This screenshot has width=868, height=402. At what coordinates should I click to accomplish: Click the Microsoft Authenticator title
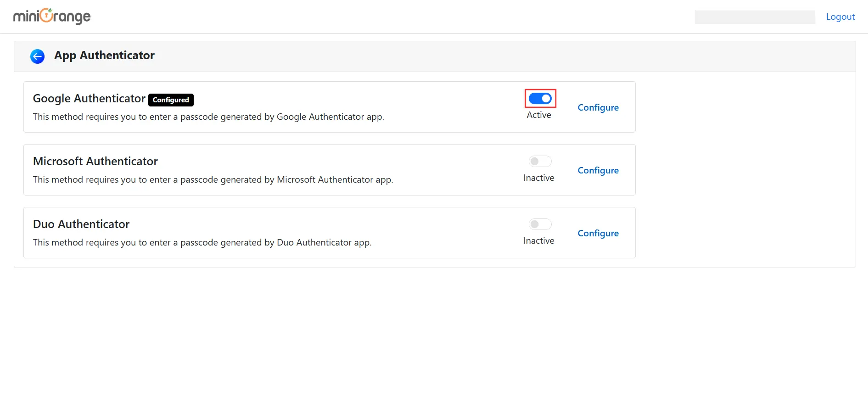click(95, 161)
